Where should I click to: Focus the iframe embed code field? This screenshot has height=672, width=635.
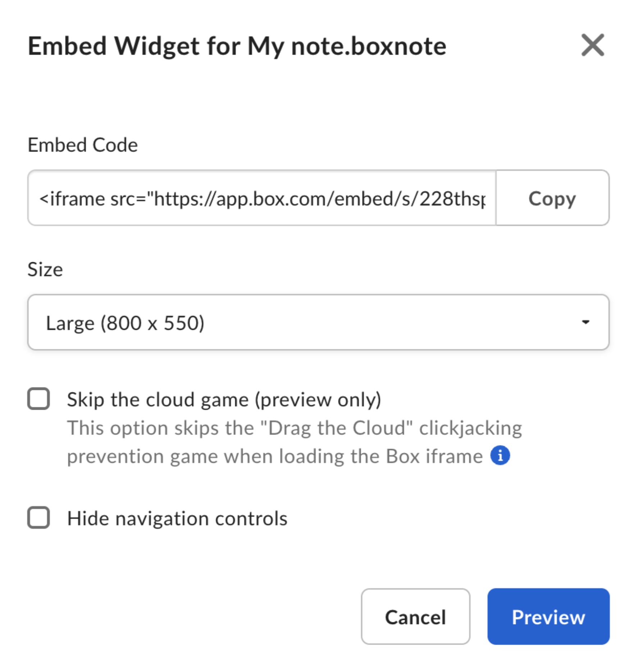coord(262,198)
